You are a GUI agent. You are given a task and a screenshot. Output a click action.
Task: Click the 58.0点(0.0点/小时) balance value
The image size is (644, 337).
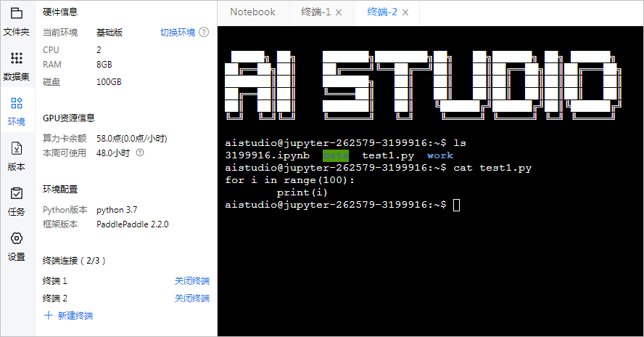tap(132, 138)
